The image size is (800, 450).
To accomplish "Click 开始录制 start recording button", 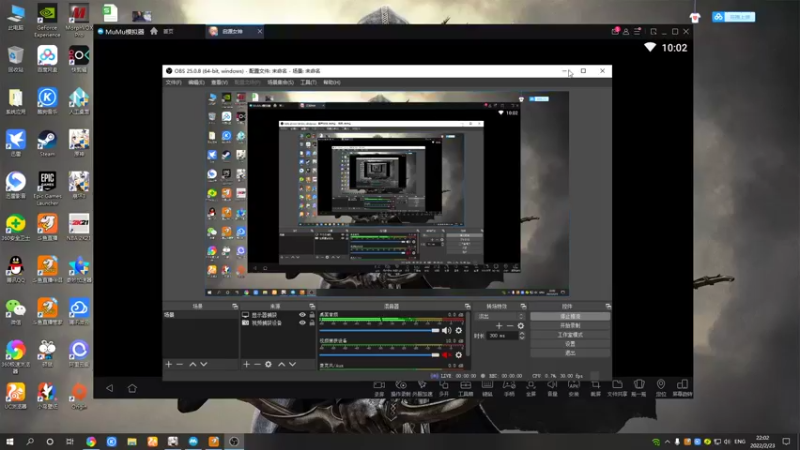I will [x=570, y=326].
